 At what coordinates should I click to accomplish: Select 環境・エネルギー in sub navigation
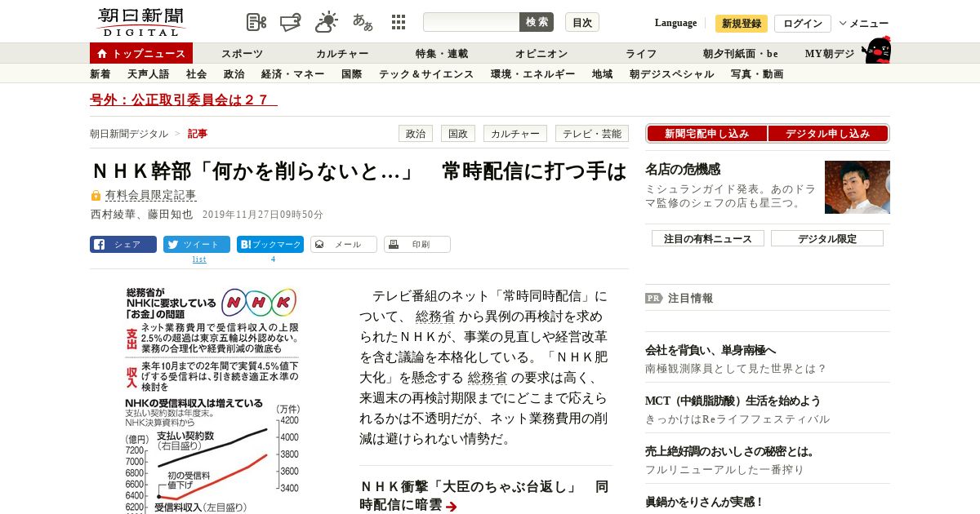point(532,74)
